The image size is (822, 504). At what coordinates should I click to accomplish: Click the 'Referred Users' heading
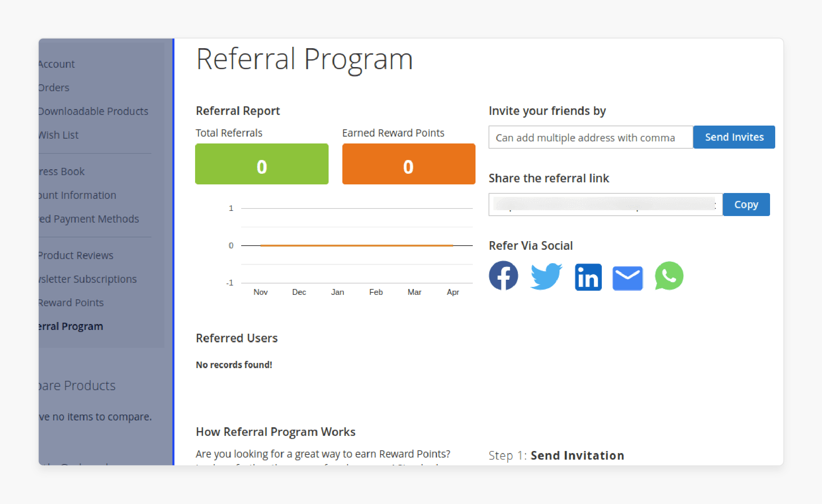(x=237, y=338)
